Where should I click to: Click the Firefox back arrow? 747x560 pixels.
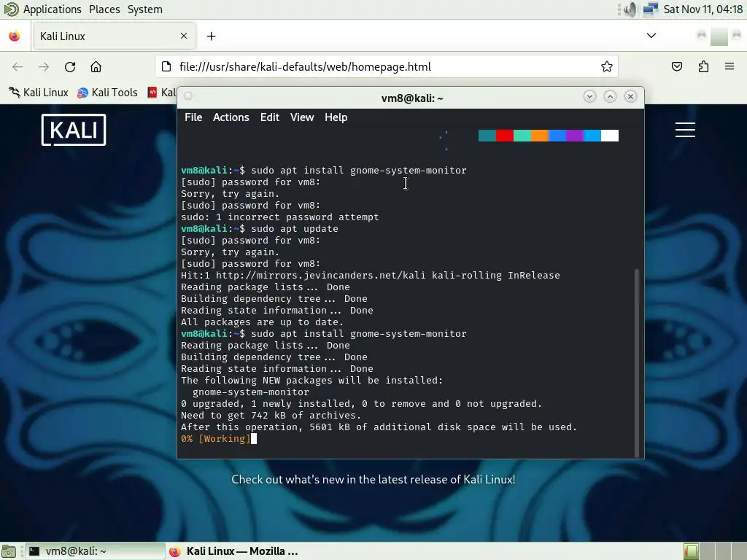pos(18,66)
